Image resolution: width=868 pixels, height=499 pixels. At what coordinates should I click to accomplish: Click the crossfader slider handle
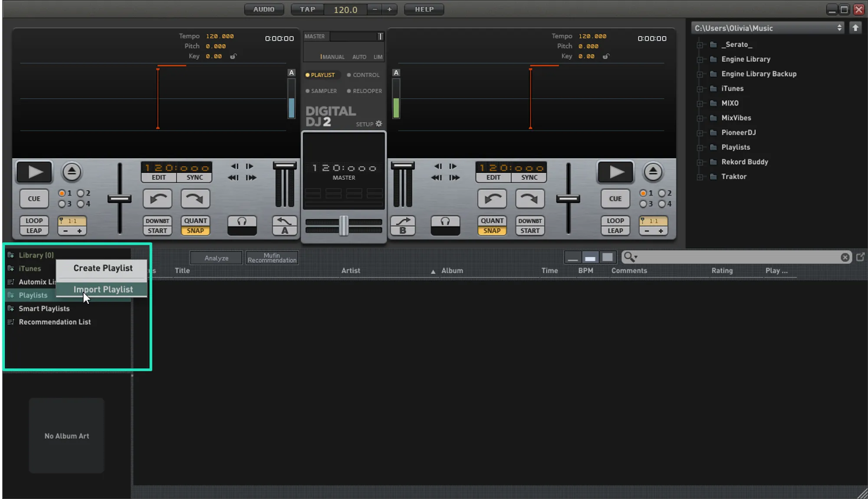coord(343,226)
